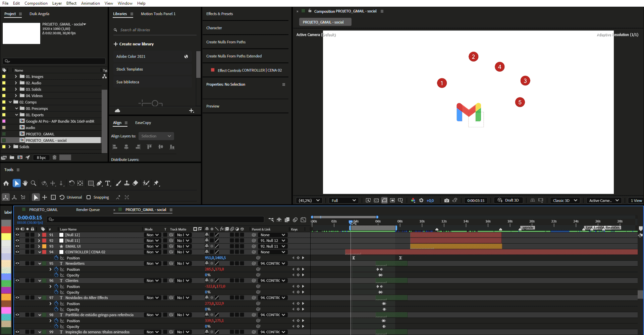Image resolution: width=644 pixels, height=335 pixels.
Task: Select the Puppet Pin tool
Action: pos(156,183)
